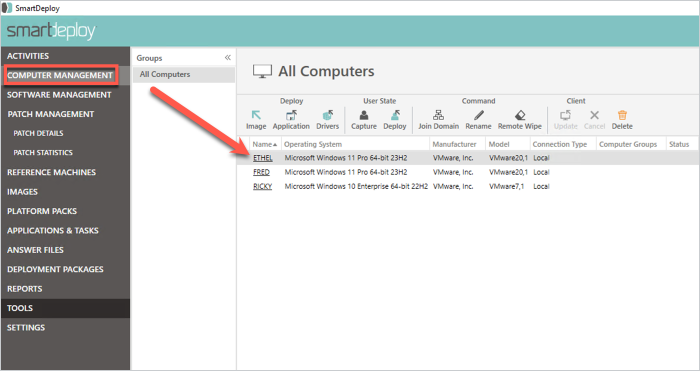Open Platform Packs section
The width and height of the screenshot is (700, 371).
point(42,211)
